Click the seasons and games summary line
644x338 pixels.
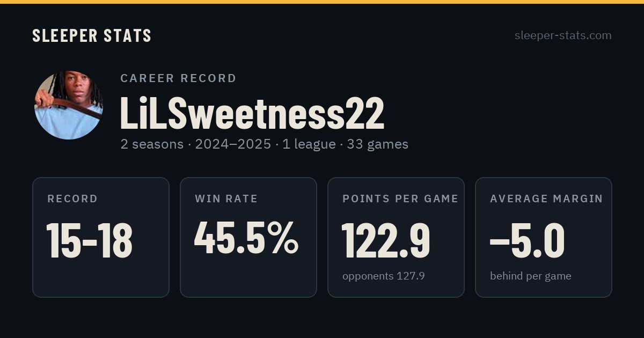pos(264,144)
